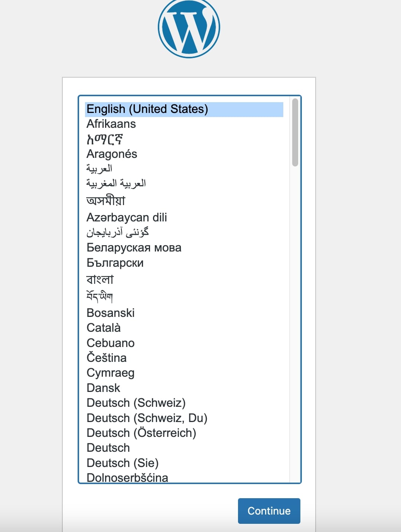401x532 pixels.
Task: Select English (United States) language
Action: pos(147,109)
